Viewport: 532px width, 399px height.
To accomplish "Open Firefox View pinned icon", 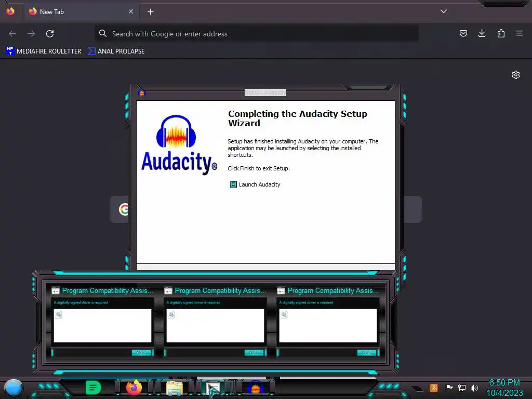I will (10, 11).
